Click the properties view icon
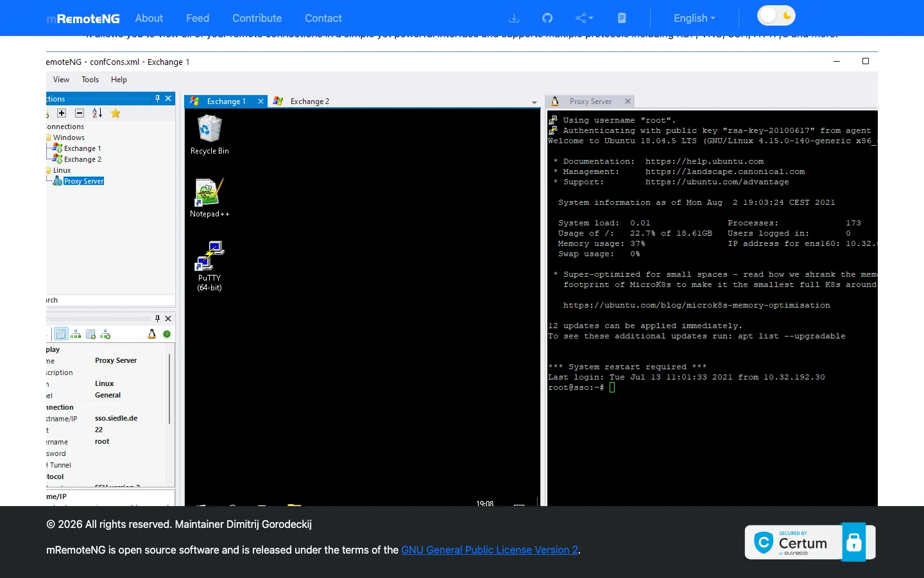 [x=61, y=334]
